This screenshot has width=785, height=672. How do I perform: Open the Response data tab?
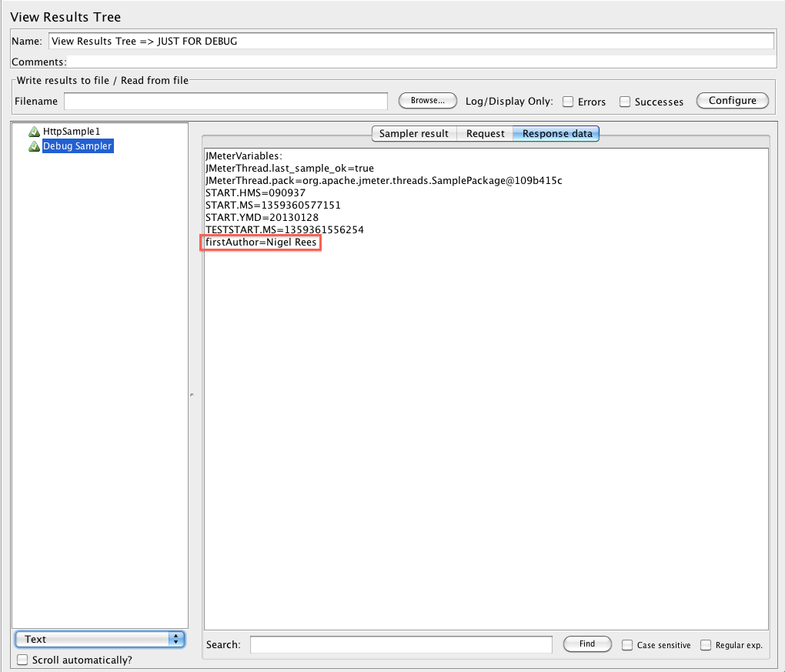[557, 134]
